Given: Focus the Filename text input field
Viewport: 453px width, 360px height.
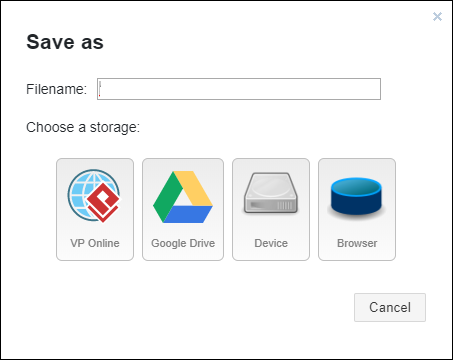Looking at the screenshot, I should click(x=239, y=89).
